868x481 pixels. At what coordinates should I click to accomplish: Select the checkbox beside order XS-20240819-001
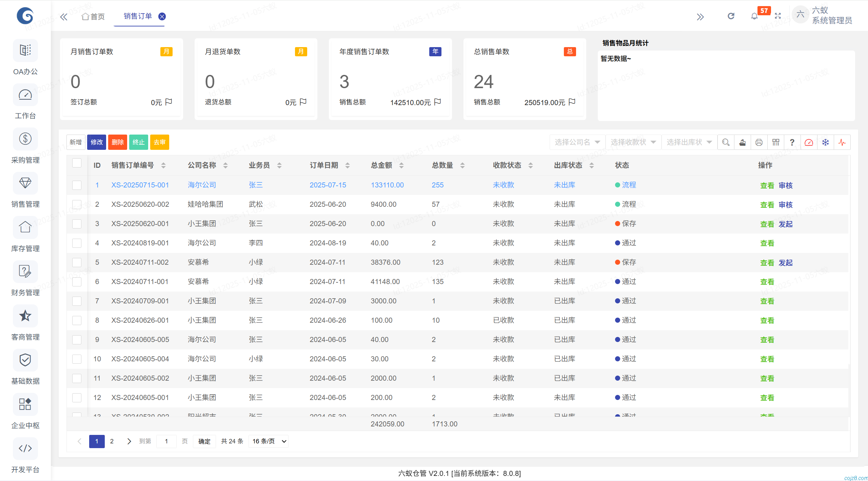(77, 243)
